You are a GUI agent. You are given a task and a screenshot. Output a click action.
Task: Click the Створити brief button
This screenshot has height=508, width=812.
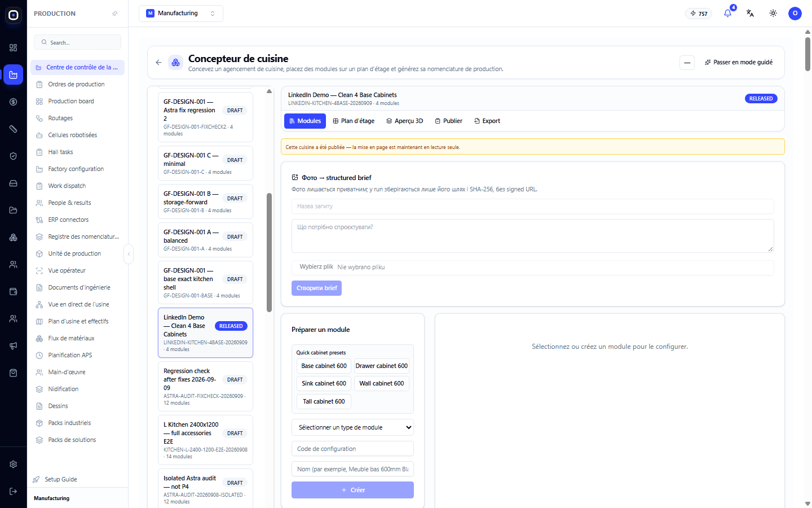(x=316, y=288)
